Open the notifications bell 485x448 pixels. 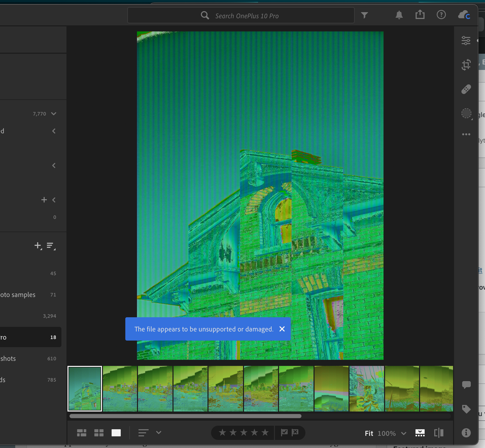pyautogui.click(x=399, y=15)
